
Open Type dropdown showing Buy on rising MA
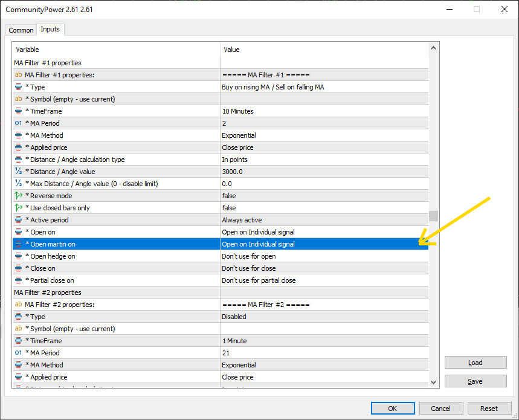324,87
